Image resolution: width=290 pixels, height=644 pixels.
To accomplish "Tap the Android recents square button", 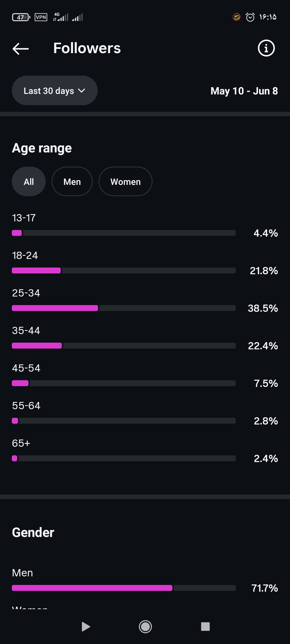I will pos(205,627).
